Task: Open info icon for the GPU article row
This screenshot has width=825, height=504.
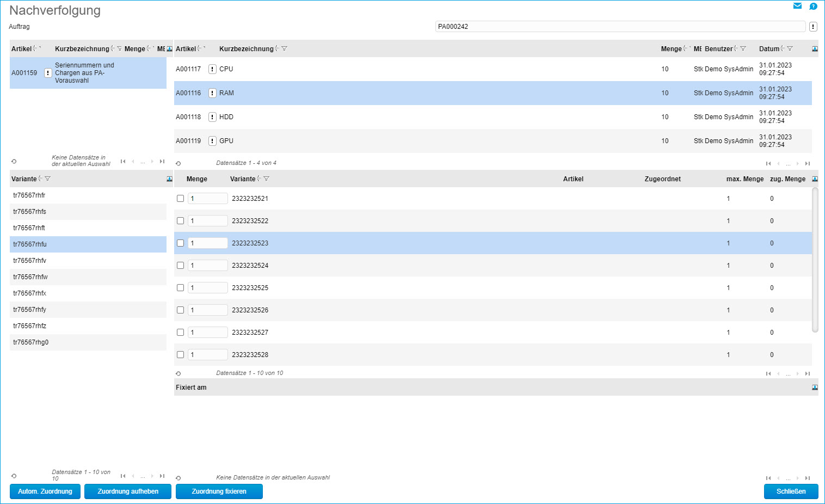Action: point(212,141)
